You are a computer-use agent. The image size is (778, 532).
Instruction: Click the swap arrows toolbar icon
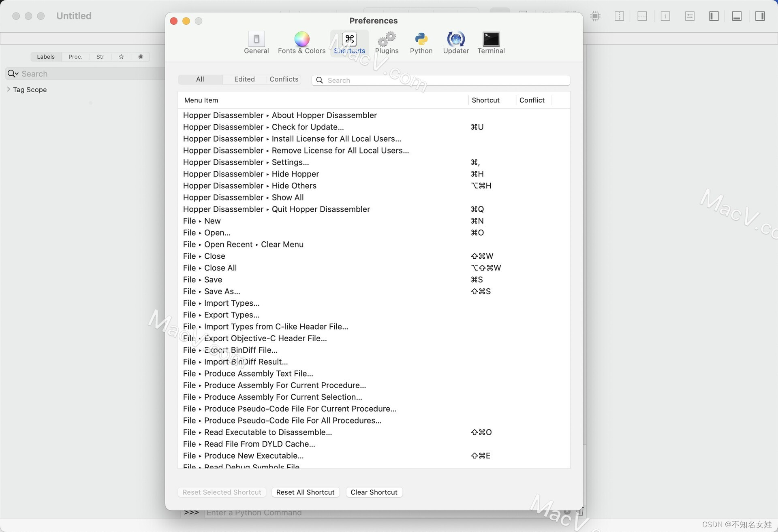[690, 16]
